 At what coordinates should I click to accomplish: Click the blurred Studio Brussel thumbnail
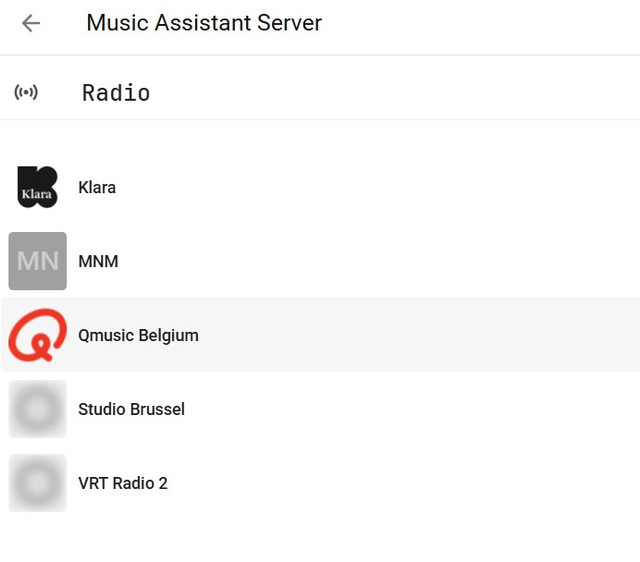coord(38,409)
